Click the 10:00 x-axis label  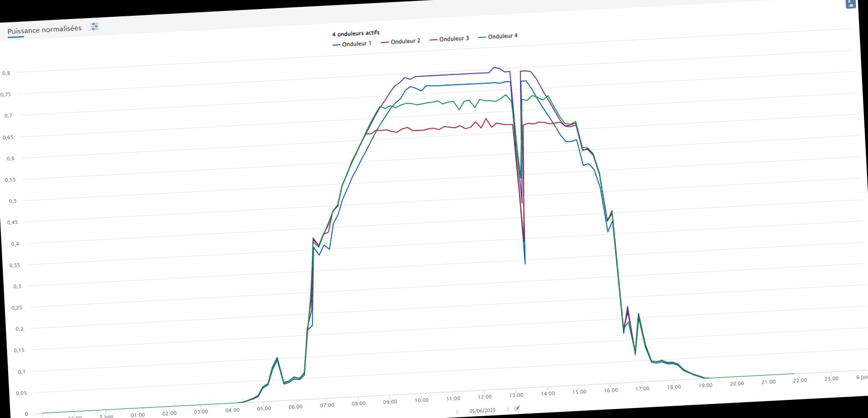click(421, 400)
